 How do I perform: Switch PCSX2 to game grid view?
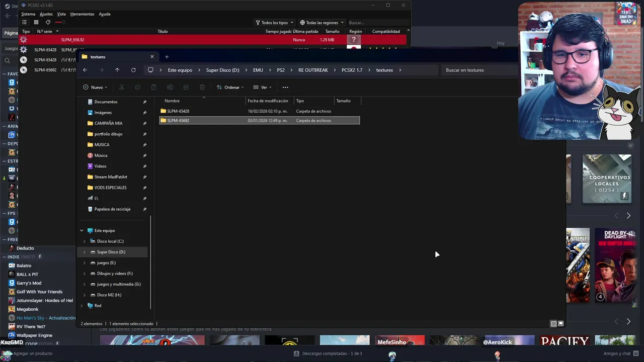point(36,22)
